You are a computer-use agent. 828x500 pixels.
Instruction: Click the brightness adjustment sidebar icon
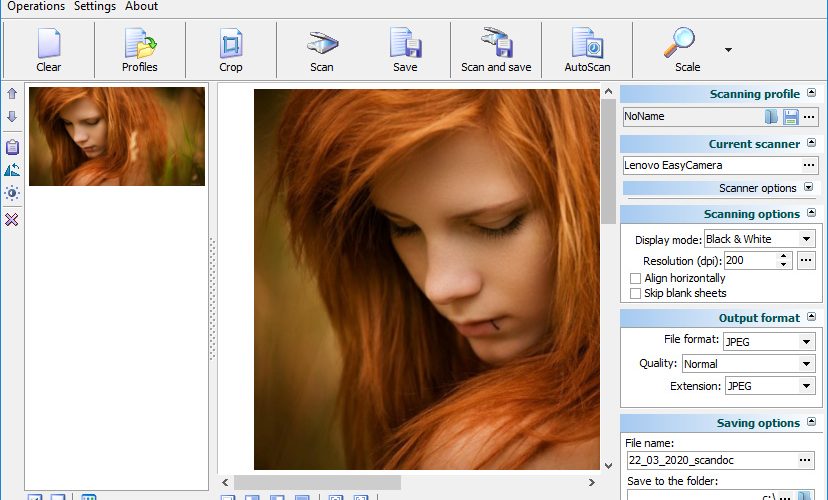pyautogui.click(x=12, y=193)
